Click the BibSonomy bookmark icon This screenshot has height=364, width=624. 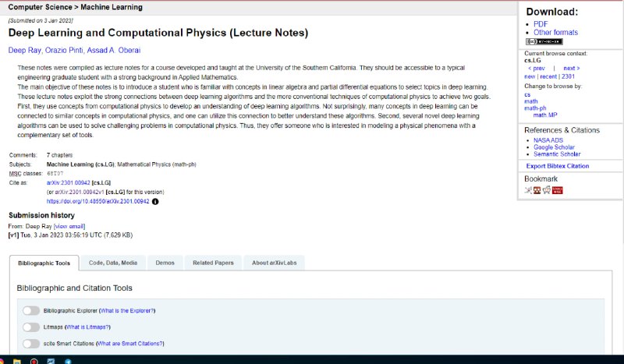528,189
